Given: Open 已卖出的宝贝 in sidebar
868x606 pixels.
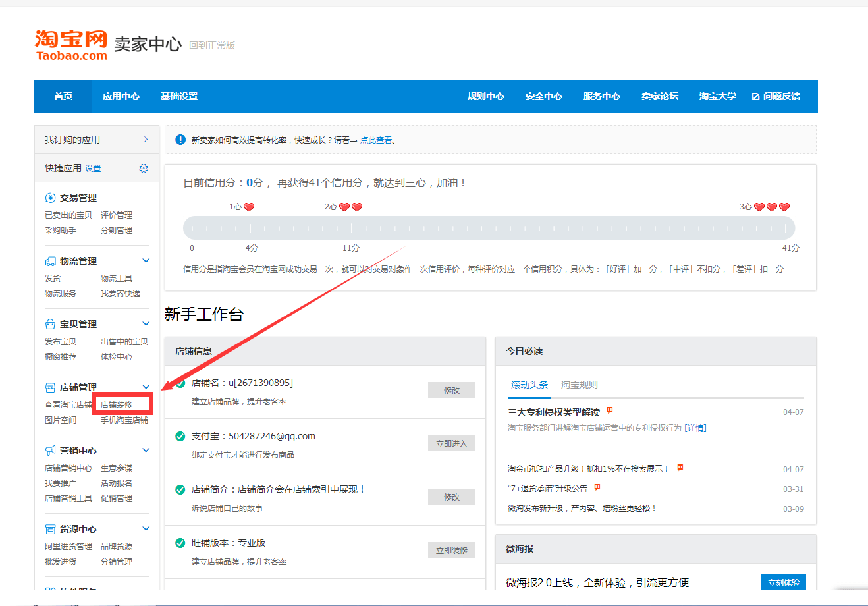Looking at the screenshot, I should [68, 215].
